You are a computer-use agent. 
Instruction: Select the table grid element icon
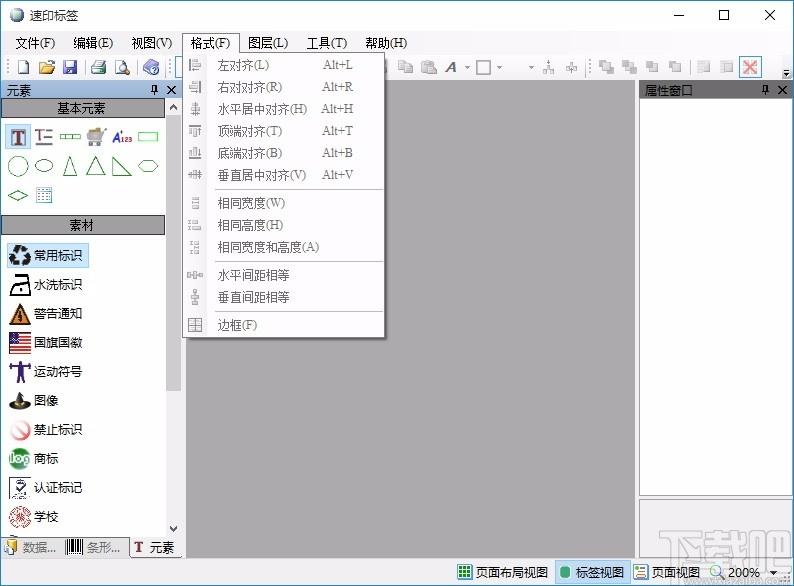[44, 195]
